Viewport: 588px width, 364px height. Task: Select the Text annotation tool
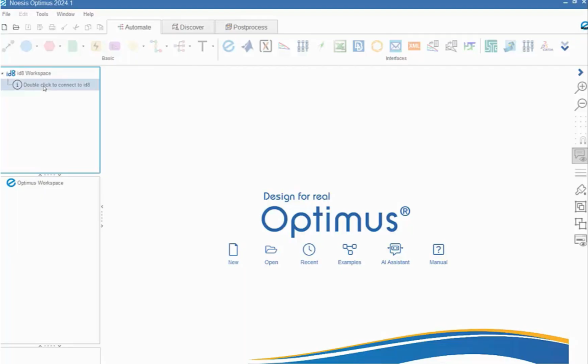pyautogui.click(x=203, y=46)
